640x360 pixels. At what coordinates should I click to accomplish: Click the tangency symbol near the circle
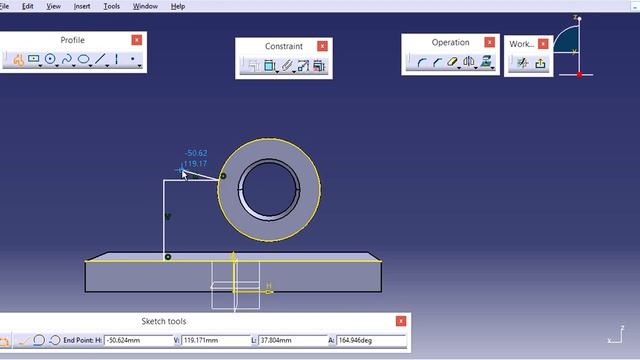click(223, 176)
